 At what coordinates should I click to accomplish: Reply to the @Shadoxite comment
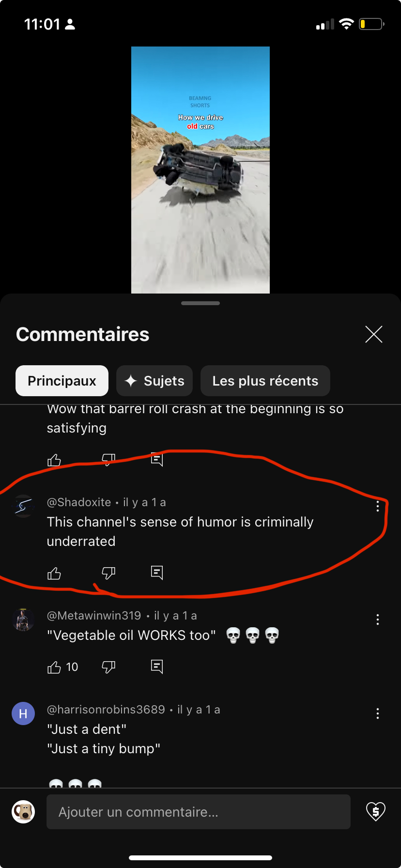pos(157,573)
